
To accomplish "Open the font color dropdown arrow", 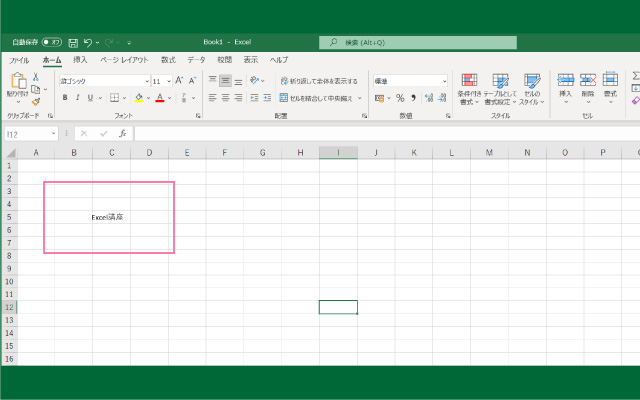I will pyautogui.click(x=169, y=98).
